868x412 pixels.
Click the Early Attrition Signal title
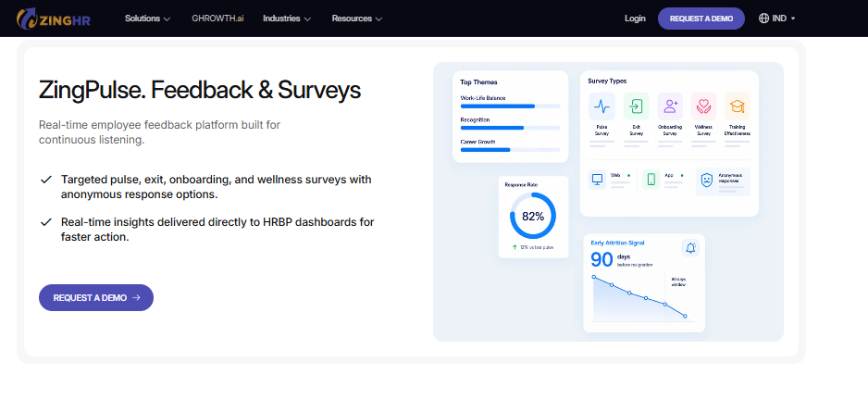pyautogui.click(x=617, y=243)
